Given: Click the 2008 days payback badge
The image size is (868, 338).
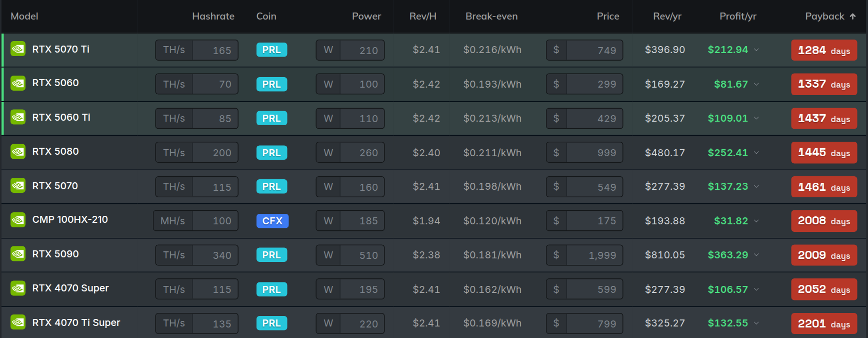Looking at the screenshot, I should pyautogui.click(x=824, y=221).
